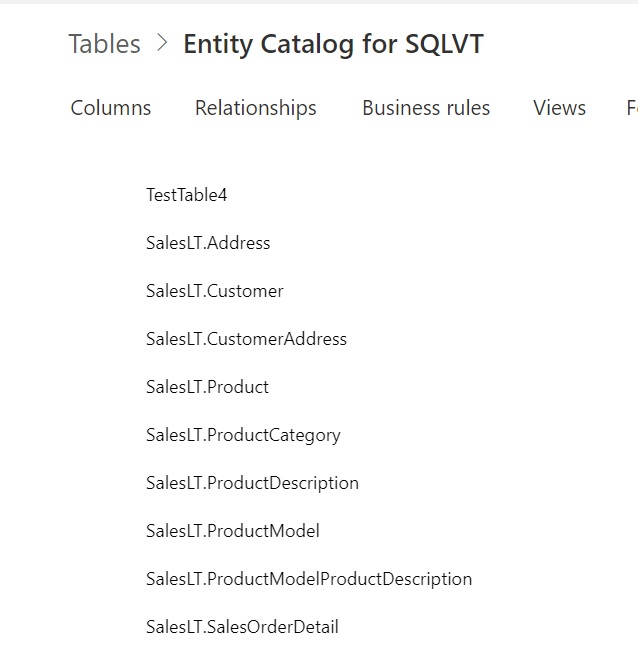The height and width of the screenshot is (648, 638).
Task: Click the first list row, TestTable4
Action: [187, 195]
